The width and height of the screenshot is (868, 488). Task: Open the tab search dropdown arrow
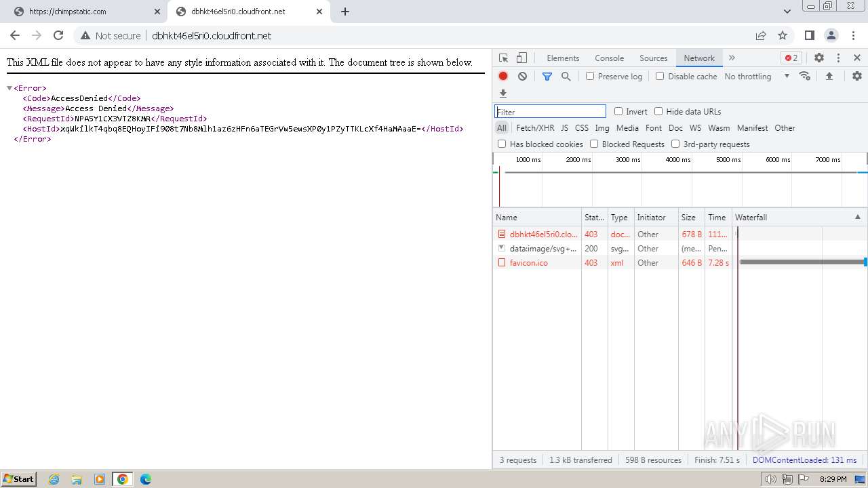pyautogui.click(x=787, y=12)
